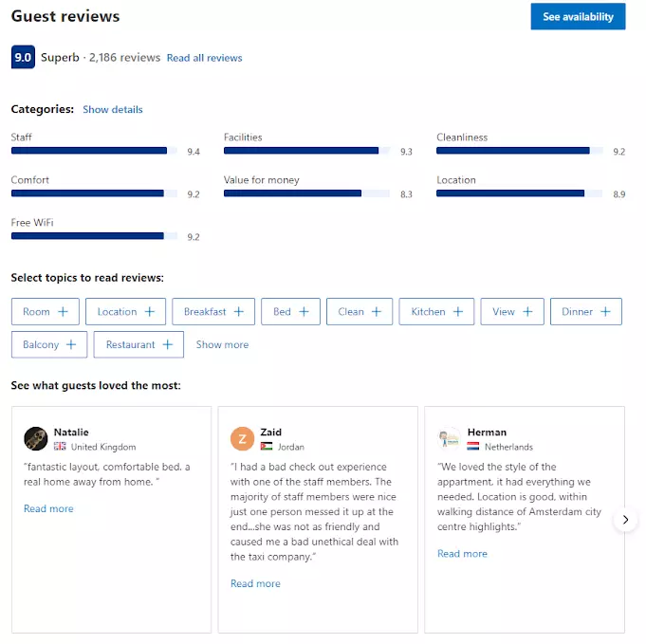
Task: Click the Free WiFi category label
Action: [x=32, y=223]
